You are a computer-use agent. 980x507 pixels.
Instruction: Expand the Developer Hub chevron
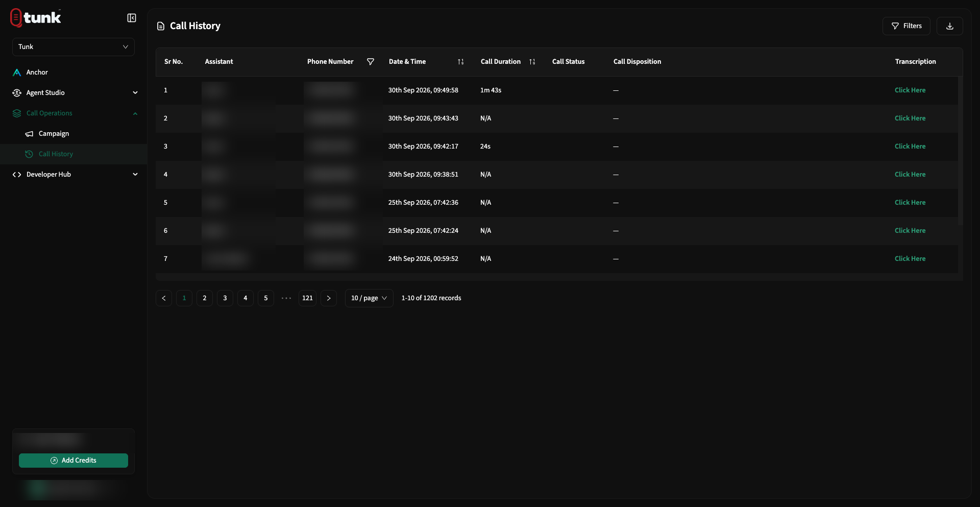(x=135, y=175)
